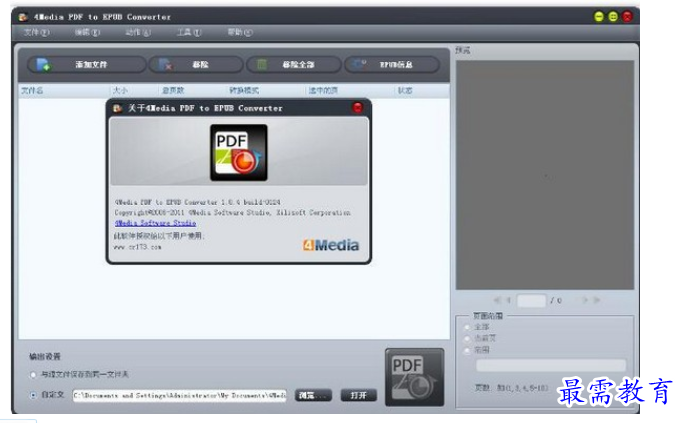Close the 4Media converter main window

[x=628, y=17]
